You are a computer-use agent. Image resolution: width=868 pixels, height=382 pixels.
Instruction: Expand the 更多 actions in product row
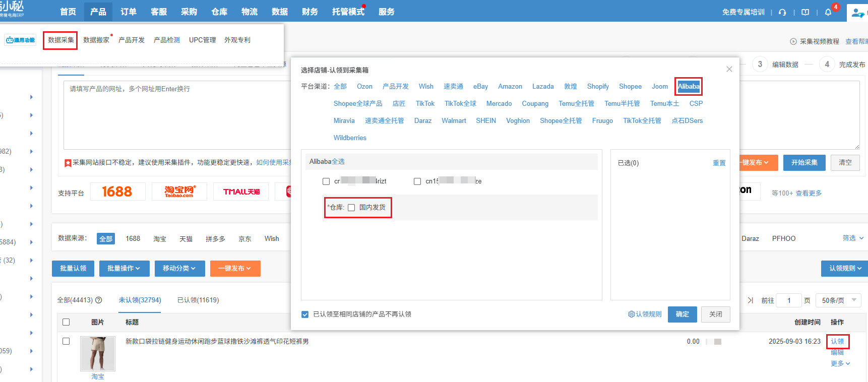[x=840, y=363]
